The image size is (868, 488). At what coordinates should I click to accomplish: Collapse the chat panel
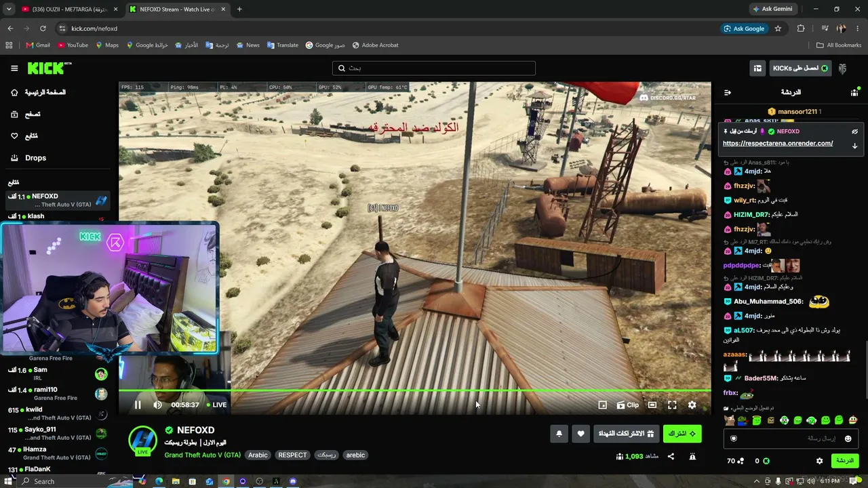coord(728,92)
